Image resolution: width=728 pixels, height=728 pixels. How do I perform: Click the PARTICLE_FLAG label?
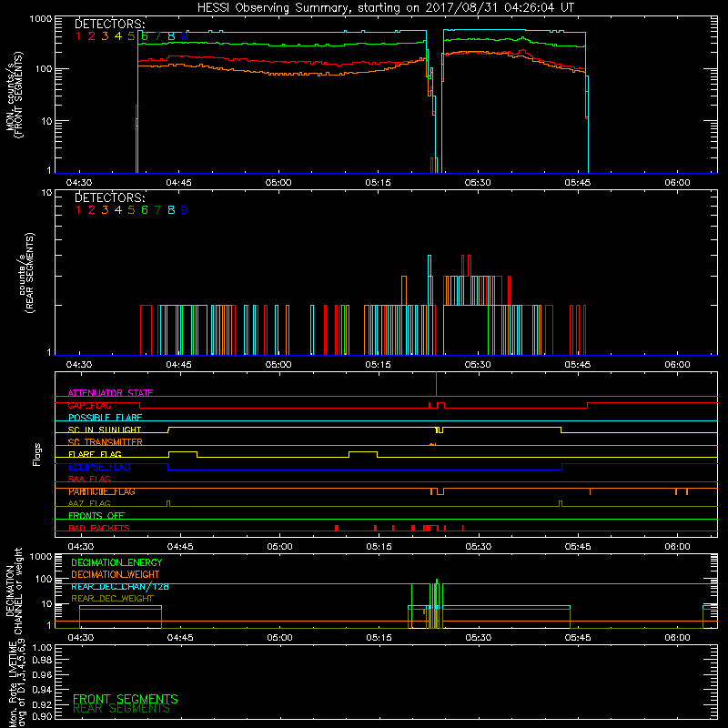tap(102, 491)
